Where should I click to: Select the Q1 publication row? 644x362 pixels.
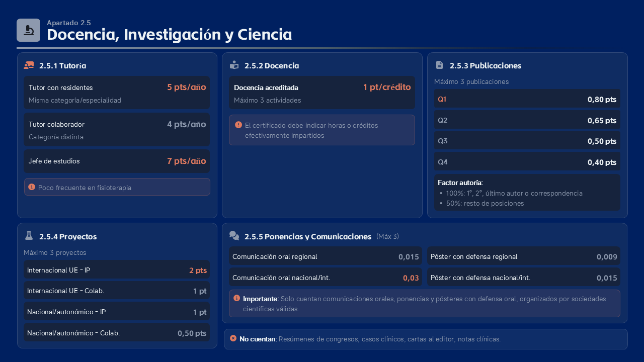527,99
